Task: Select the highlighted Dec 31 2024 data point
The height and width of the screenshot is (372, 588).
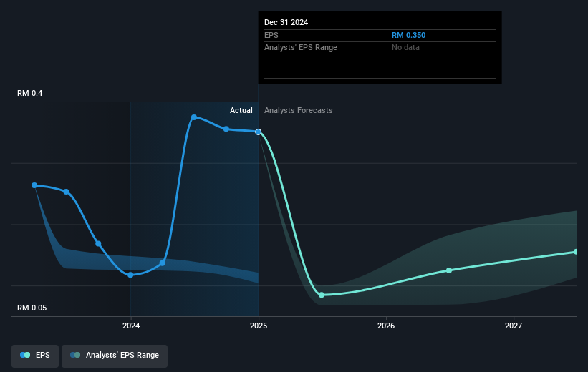Action: pyautogui.click(x=259, y=132)
